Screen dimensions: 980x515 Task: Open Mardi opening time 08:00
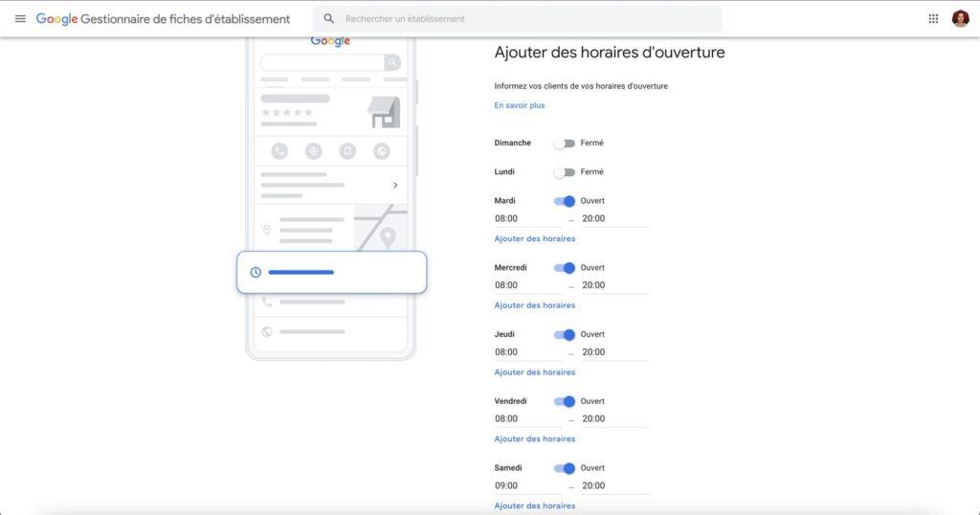tap(528, 219)
